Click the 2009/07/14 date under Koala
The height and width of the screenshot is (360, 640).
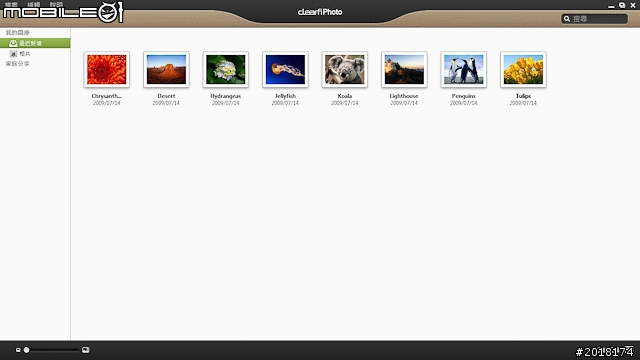(x=344, y=103)
